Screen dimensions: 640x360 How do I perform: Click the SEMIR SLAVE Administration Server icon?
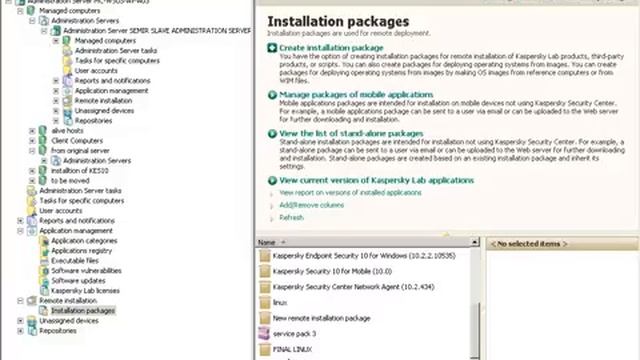coord(56,31)
